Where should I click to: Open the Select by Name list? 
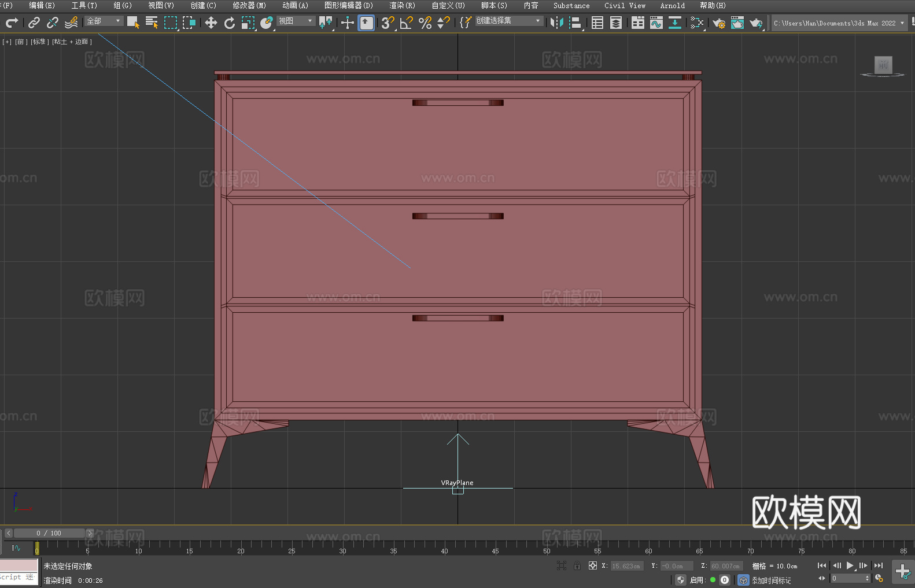[x=152, y=23]
